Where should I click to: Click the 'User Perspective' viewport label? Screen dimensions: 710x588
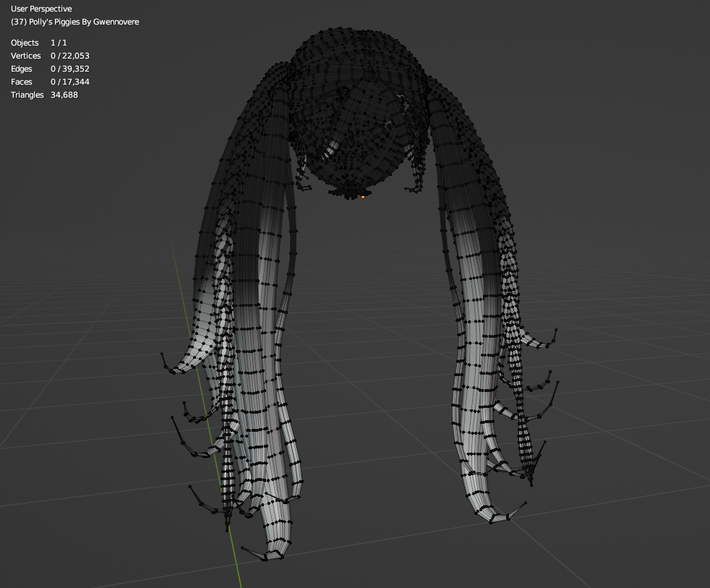pos(41,9)
